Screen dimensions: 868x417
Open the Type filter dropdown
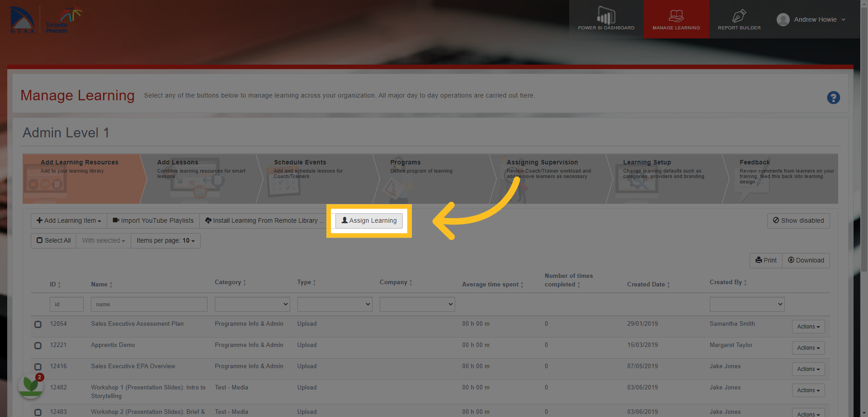click(x=335, y=304)
